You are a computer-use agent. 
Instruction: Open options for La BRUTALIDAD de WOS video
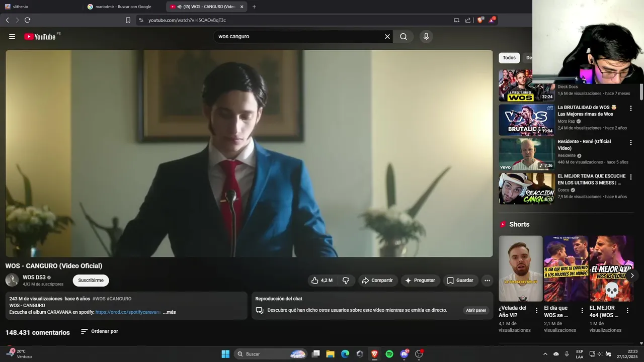(631, 109)
